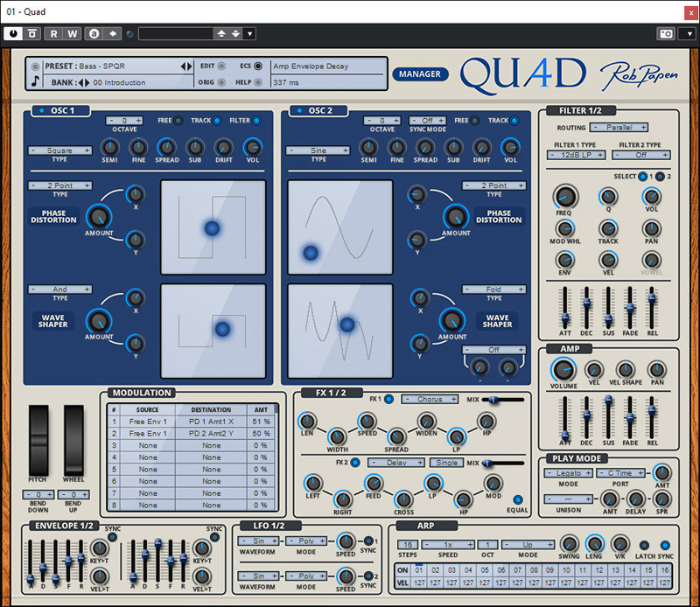Click the Read automation R icon

tap(53, 34)
